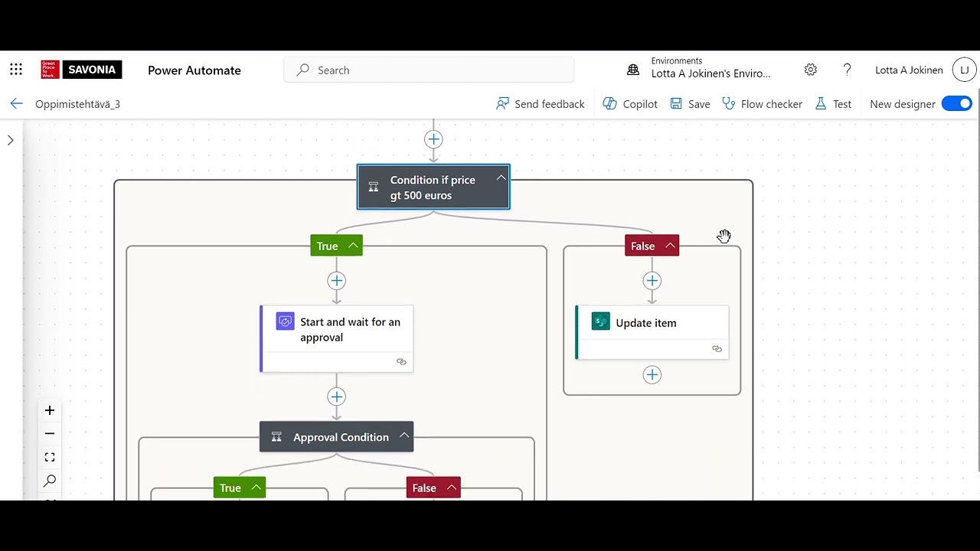Collapse the Approval Condition card

(403, 436)
